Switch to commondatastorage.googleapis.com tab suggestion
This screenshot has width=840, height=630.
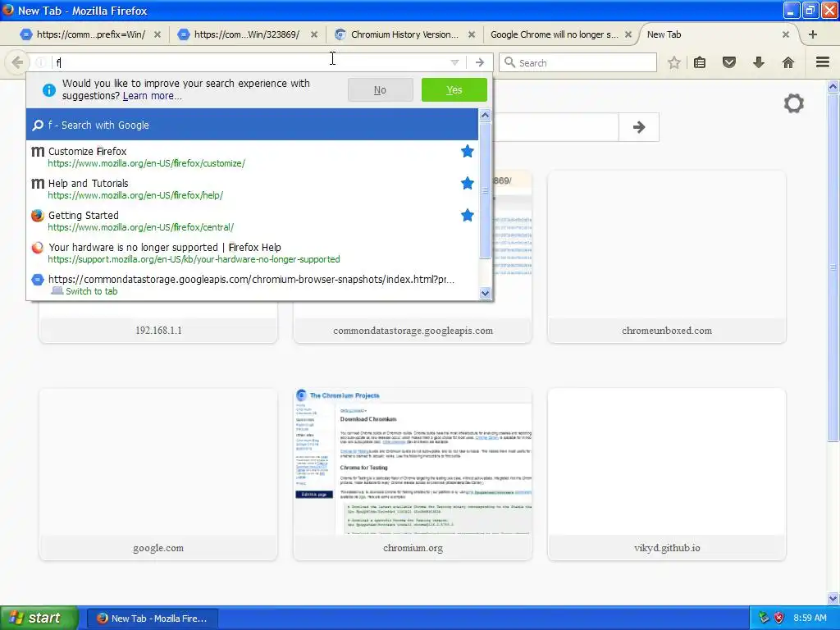252,285
